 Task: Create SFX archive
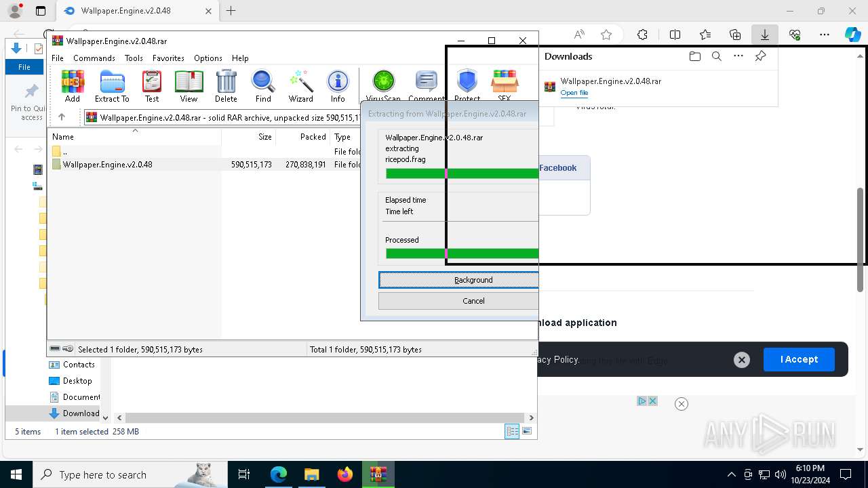(x=504, y=86)
